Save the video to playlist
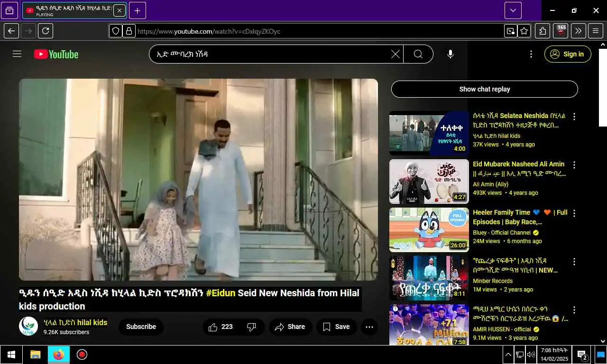This screenshot has height=364, width=607. 336,327
